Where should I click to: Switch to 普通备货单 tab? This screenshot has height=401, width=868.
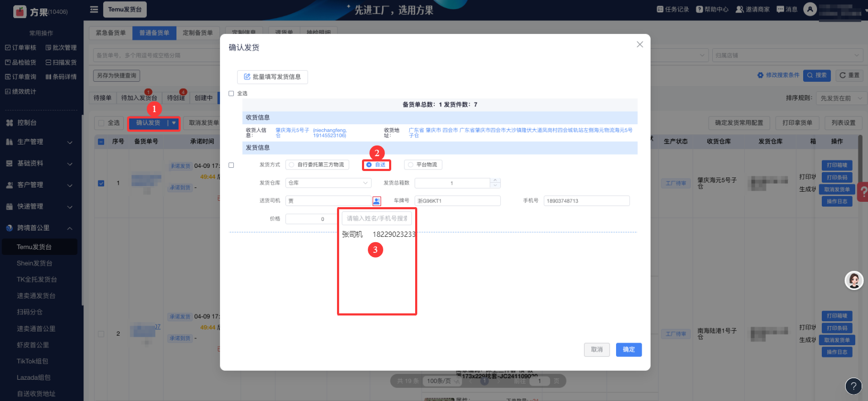point(154,33)
